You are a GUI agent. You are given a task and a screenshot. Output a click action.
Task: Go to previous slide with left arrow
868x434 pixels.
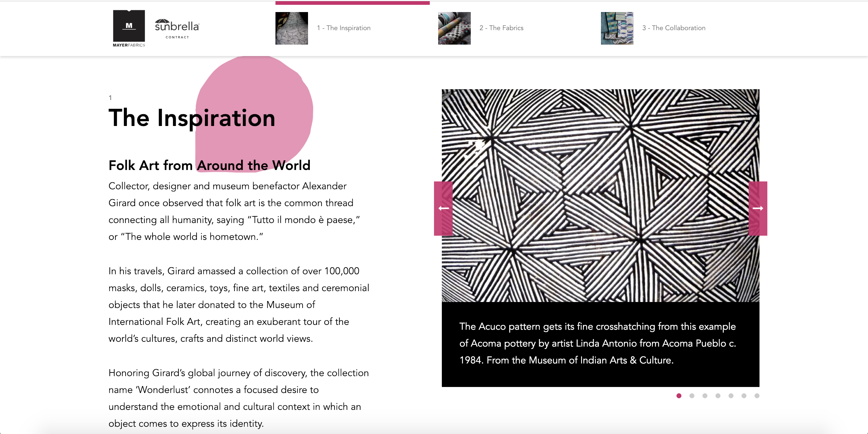tap(443, 208)
